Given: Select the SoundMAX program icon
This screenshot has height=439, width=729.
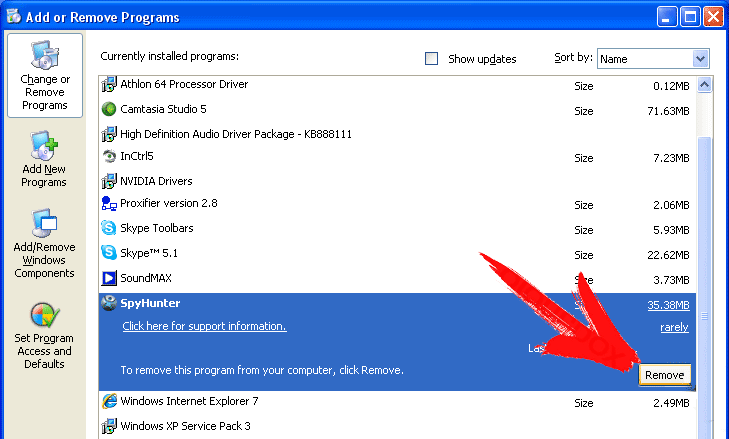Looking at the screenshot, I should tap(109, 278).
